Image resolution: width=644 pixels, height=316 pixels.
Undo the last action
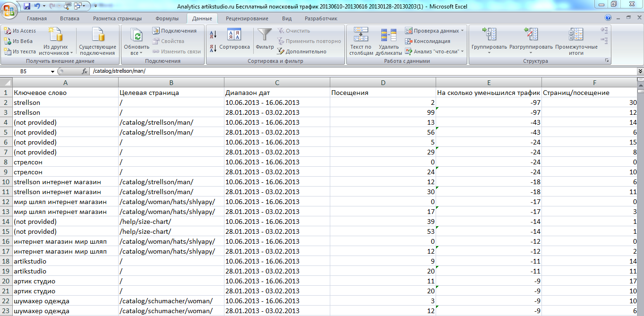pyautogui.click(x=37, y=6)
